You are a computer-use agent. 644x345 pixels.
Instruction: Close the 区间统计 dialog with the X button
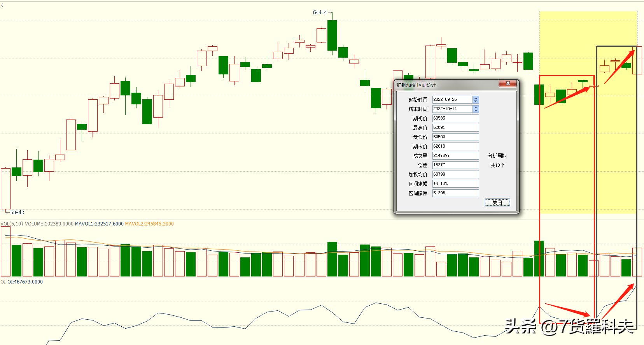507,83
